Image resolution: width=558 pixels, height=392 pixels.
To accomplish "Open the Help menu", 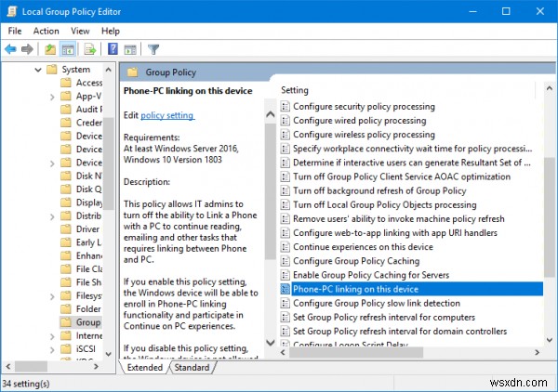I will [x=111, y=31].
